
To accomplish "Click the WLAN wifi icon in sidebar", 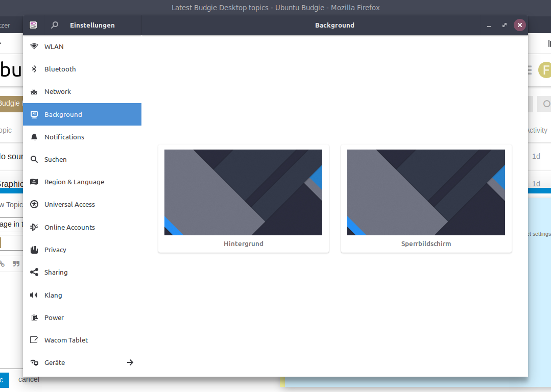I will point(34,46).
